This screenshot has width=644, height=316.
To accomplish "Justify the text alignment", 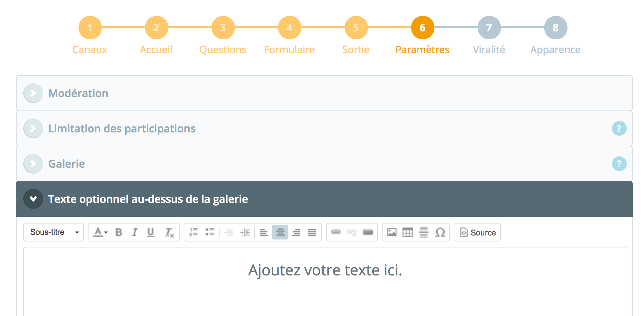I will coord(312,232).
